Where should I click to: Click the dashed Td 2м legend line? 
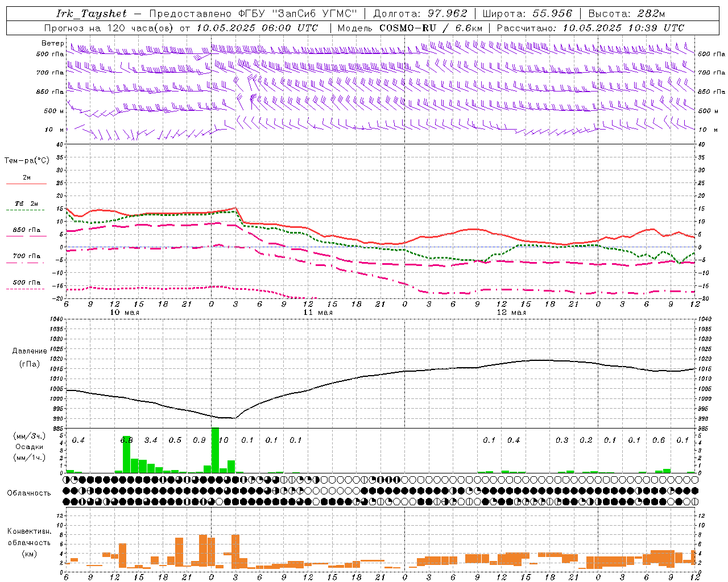[25, 210]
